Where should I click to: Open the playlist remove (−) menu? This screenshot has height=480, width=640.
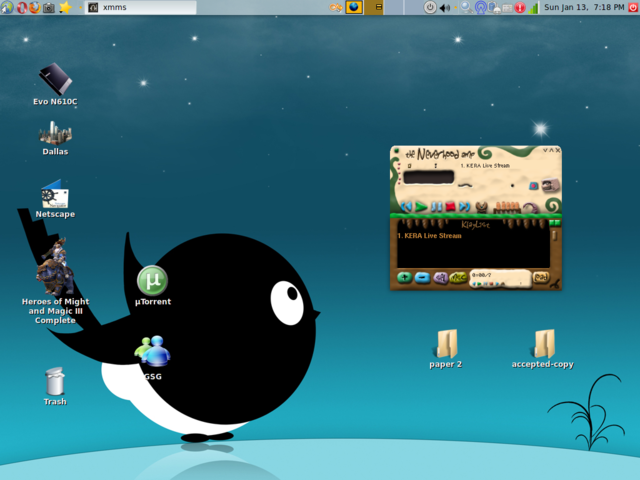[x=422, y=278]
